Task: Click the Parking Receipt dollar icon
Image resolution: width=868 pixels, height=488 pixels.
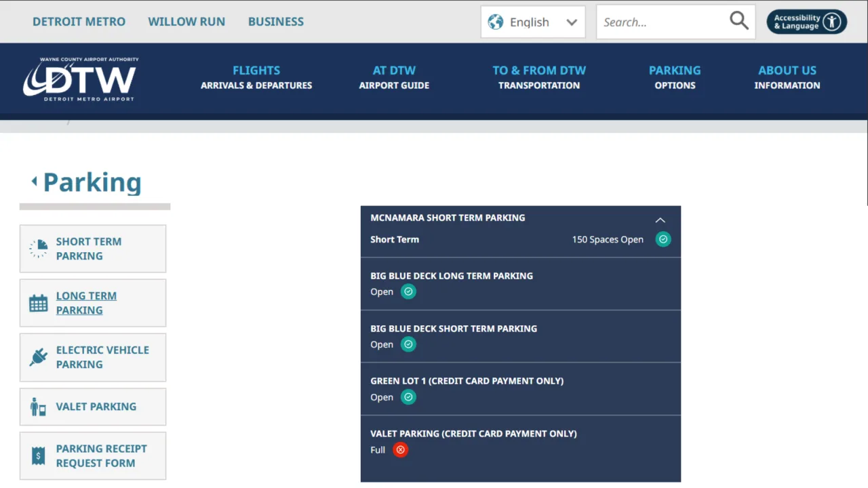Action: [x=39, y=455]
